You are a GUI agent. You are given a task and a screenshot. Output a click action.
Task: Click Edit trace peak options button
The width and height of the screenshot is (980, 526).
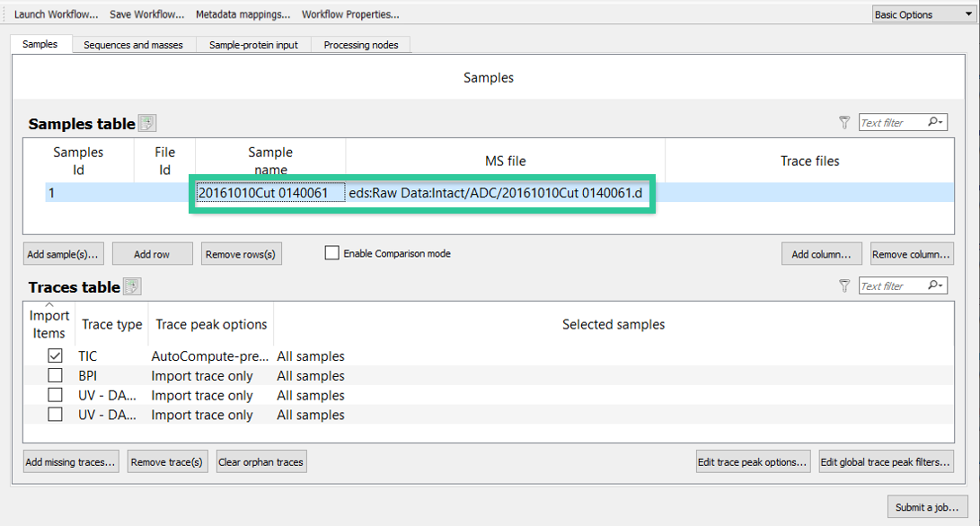pos(753,462)
